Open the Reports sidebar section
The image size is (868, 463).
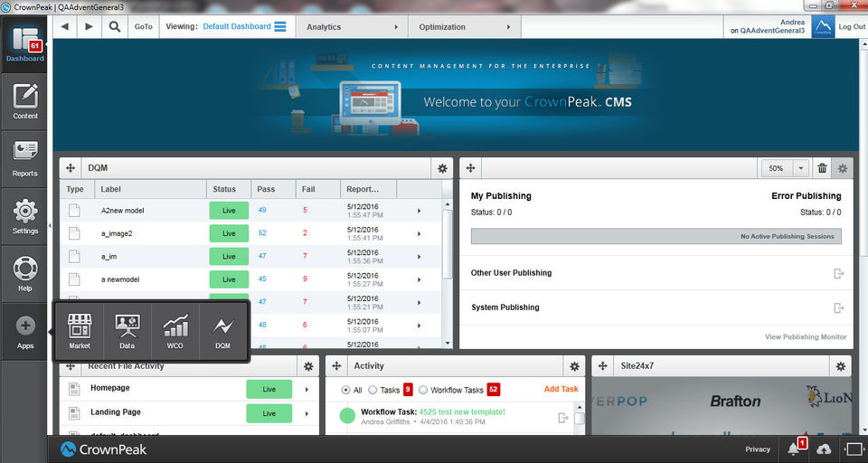click(25, 159)
